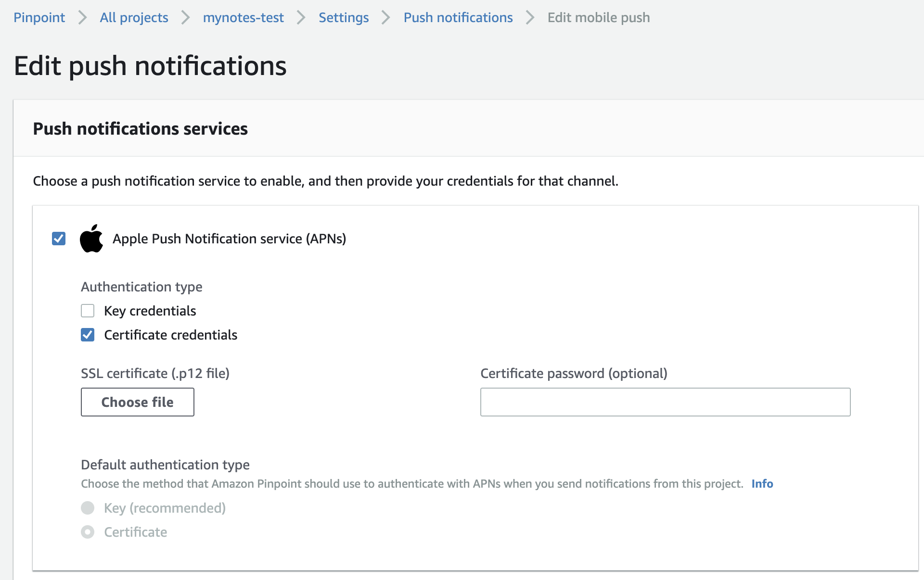This screenshot has width=924, height=580.
Task: Click the Apple logo icon
Action: [x=91, y=239]
